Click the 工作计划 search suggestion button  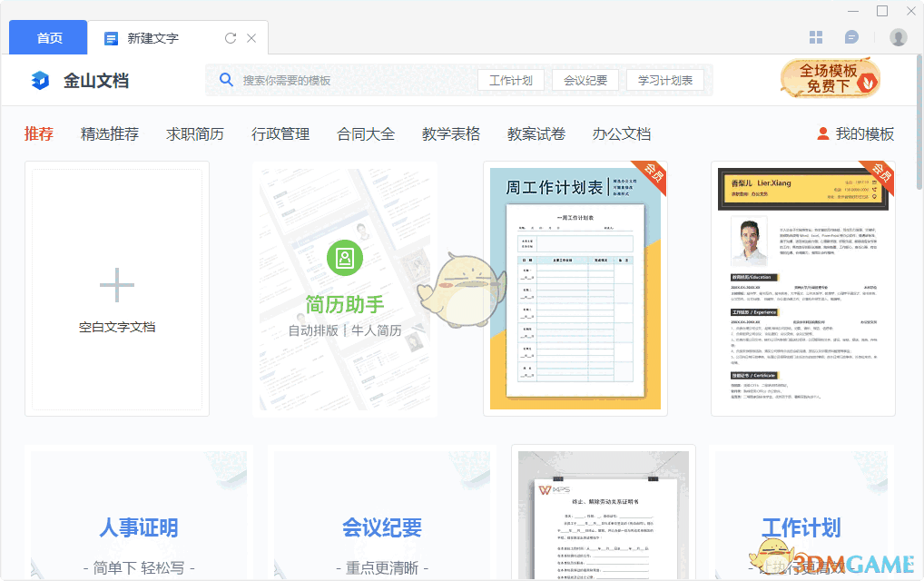510,79
